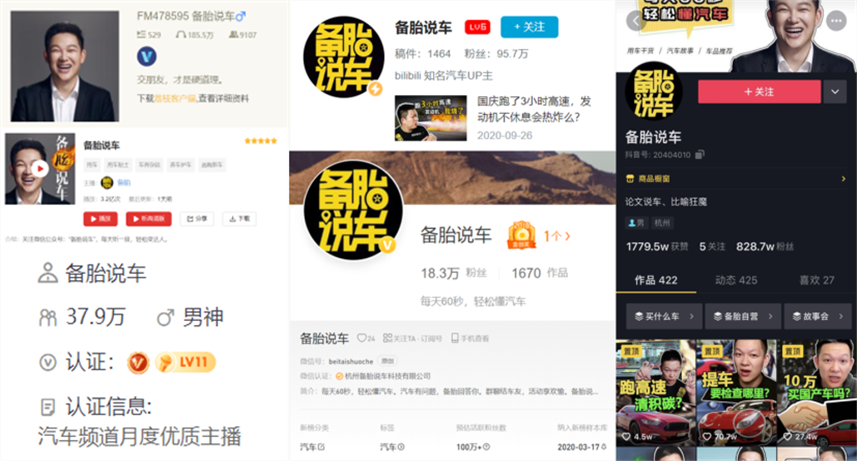The height and width of the screenshot is (461, 857).
Task: Click the profile person icon before 备胎说车
Action: click(48, 273)
